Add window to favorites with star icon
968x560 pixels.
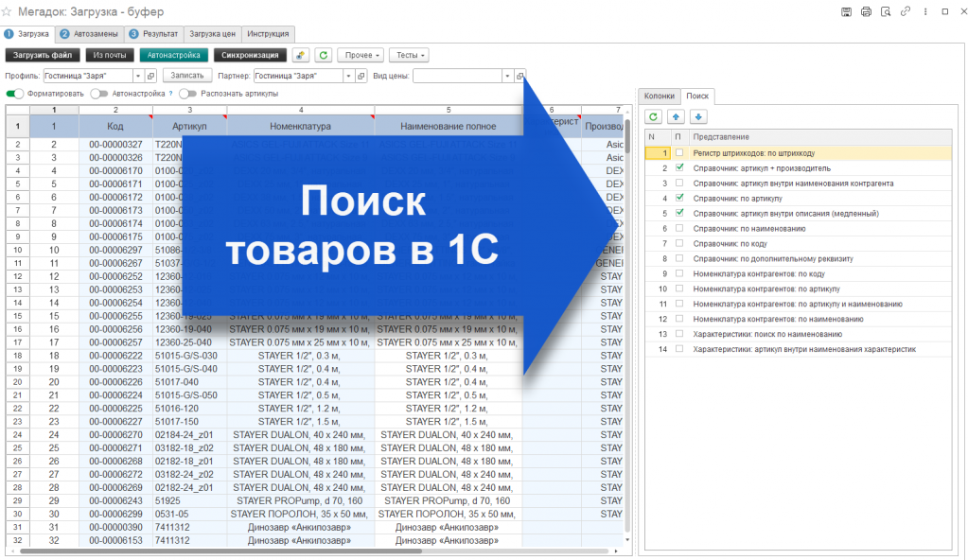pyautogui.click(x=7, y=11)
